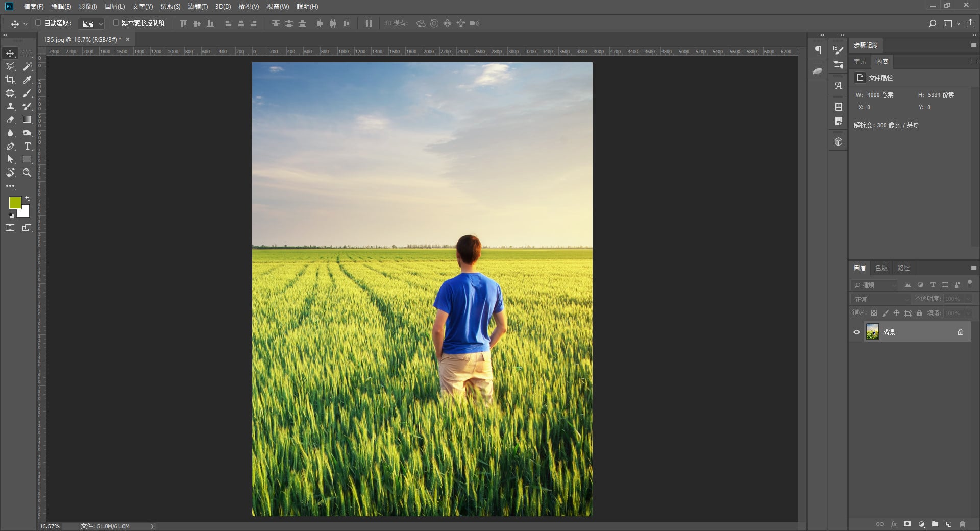Viewport: 980px width, 531px height.
Task: Select the Magic Wand tool
Action: 28,66
